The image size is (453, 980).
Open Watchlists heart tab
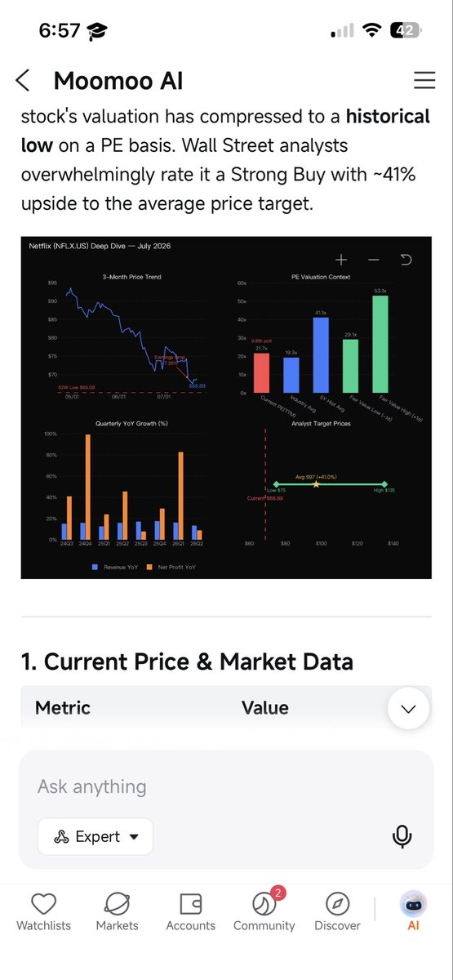pyautogui.click(x=43, y=911)
